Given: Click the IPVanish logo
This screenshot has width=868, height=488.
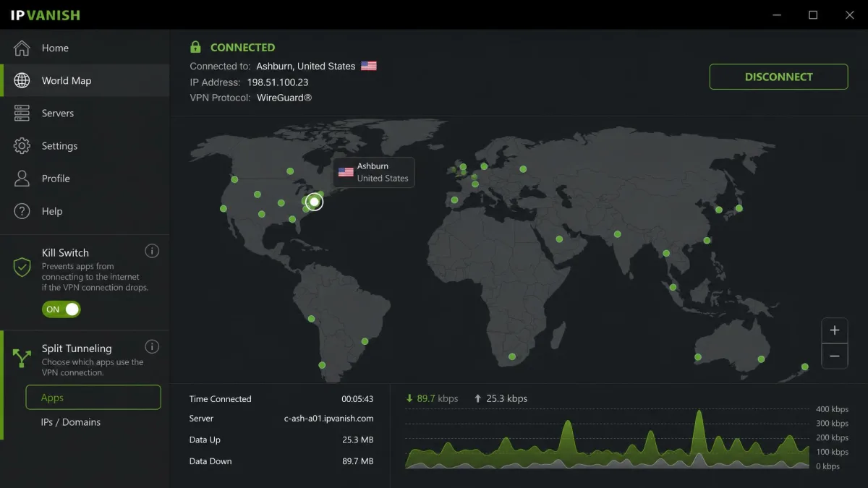Looking at the screenshot, I should [x=45, y=14].
